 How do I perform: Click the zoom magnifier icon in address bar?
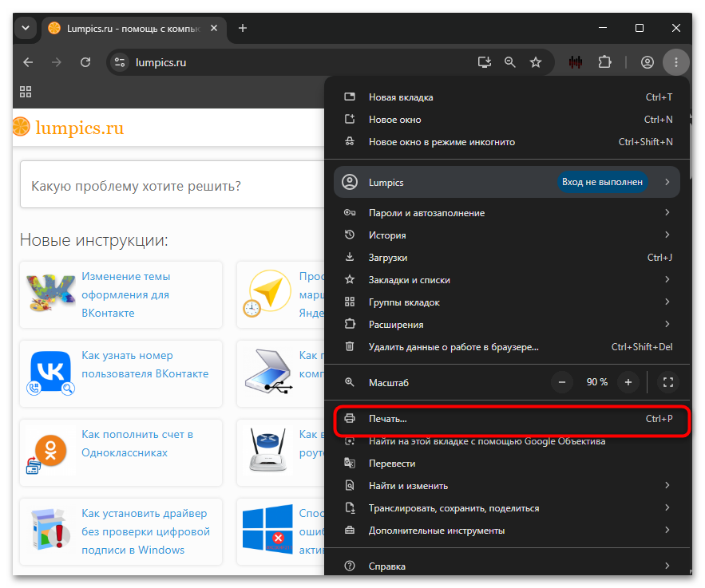[x=510, y=62]
